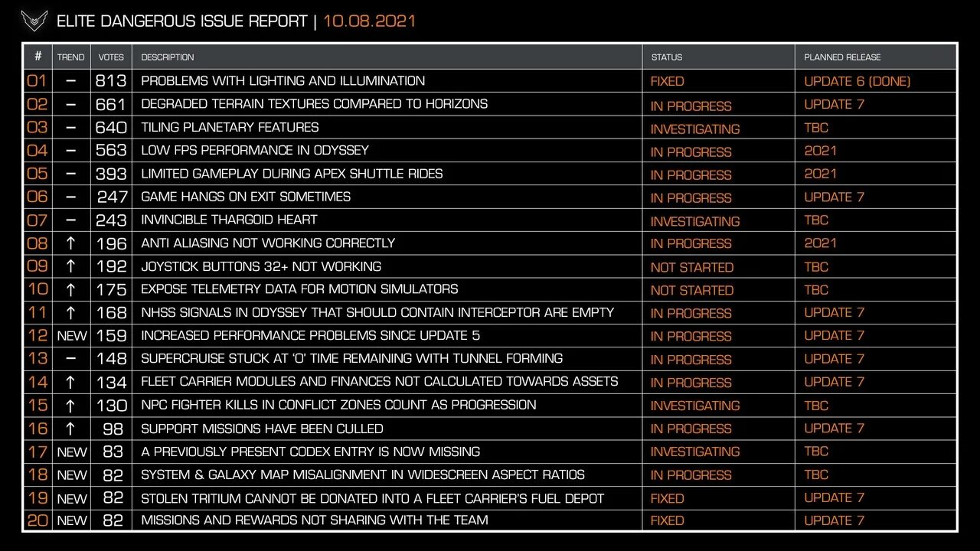Click 'Limited gameplay during Apex shuttle rides'
The height and width of the screenshot is (551, 980).
coord(292,174)
